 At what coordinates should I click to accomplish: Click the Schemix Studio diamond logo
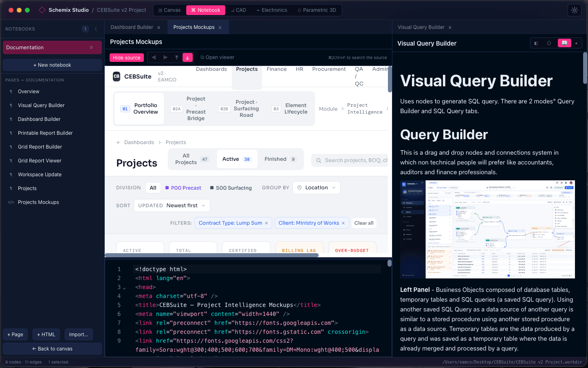coord(42,10)
